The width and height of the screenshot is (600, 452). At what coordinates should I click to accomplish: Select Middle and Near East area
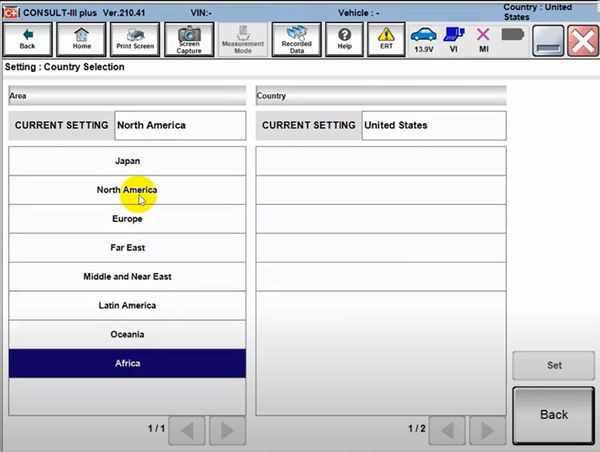127,277
